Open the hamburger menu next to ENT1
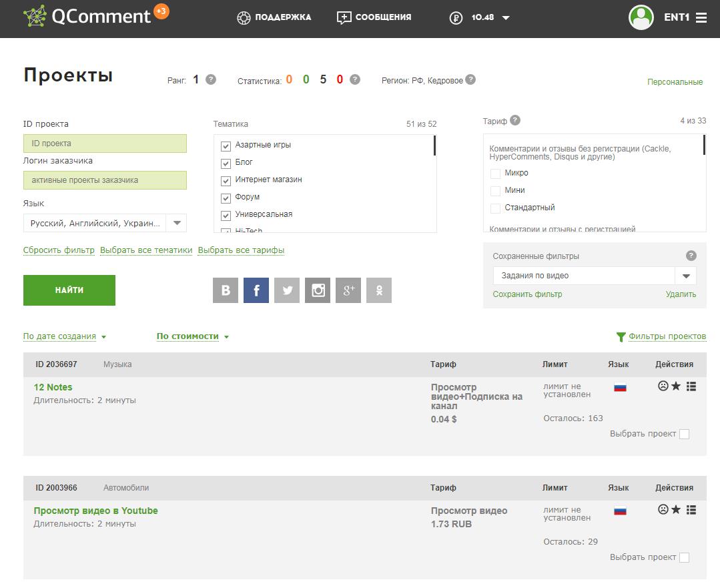 [701, 17]
